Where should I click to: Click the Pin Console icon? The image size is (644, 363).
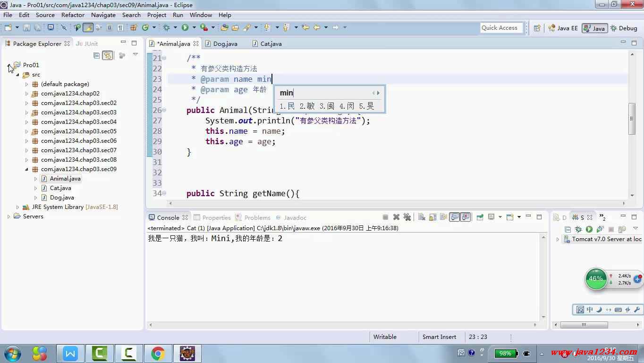pyautogui.click(x=480, y=217)
